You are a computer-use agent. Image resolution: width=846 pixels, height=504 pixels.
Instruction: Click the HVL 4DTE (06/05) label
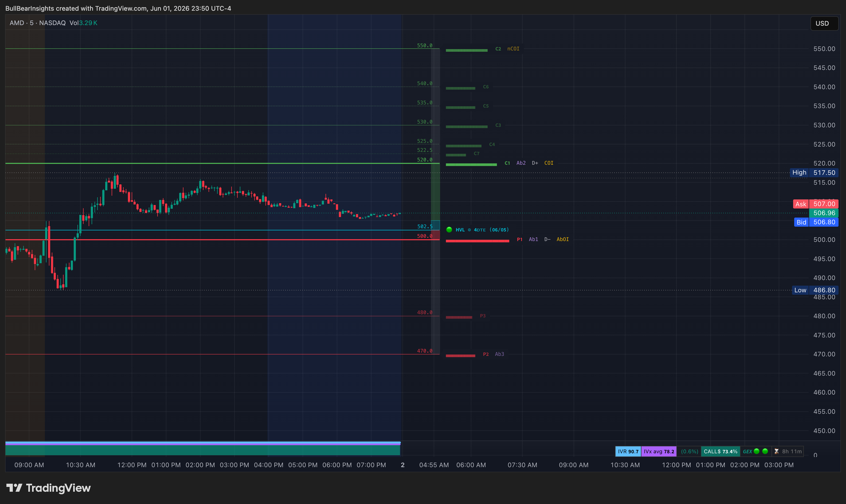tap(482, 230)
